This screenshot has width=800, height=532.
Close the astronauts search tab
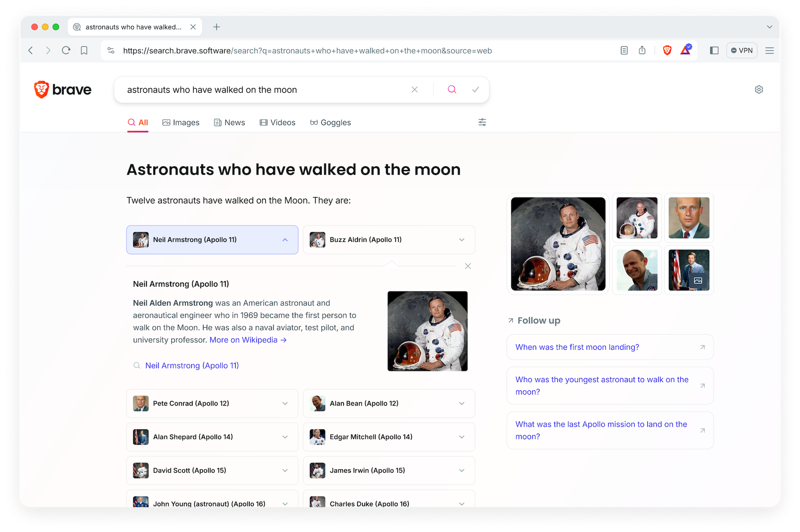193,27
